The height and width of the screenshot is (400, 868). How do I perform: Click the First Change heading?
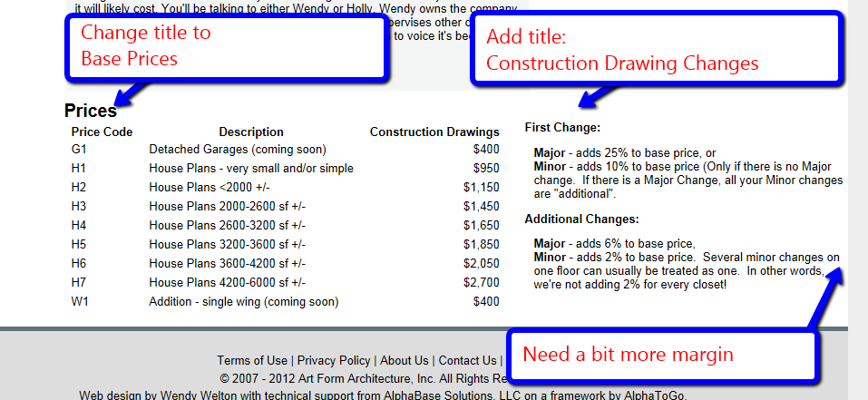[x=562, y=128]
